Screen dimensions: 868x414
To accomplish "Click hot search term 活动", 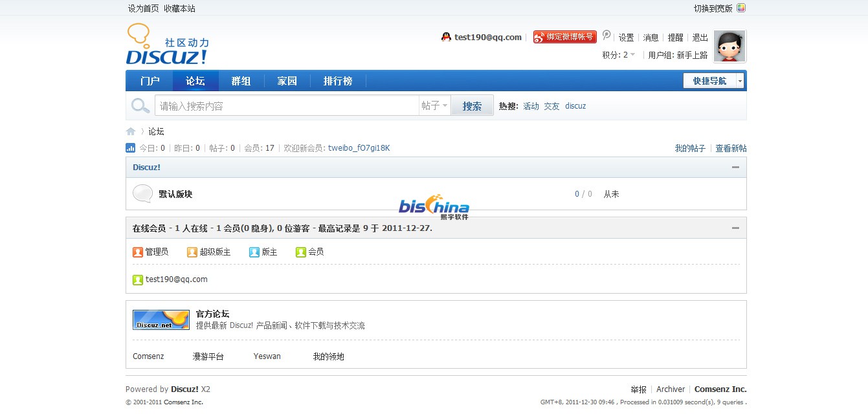I will [531, 106].
